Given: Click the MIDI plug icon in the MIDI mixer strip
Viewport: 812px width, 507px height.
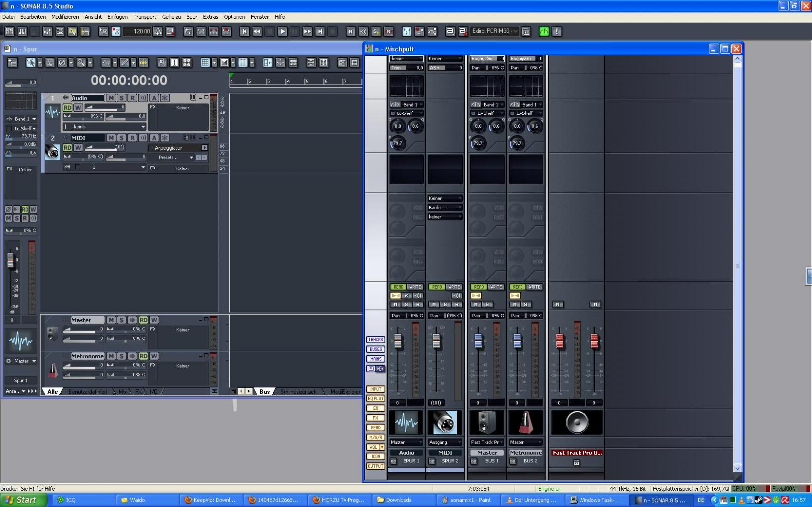Looking at the screenshot, I should pyautogui.click(x=445, y=423).
